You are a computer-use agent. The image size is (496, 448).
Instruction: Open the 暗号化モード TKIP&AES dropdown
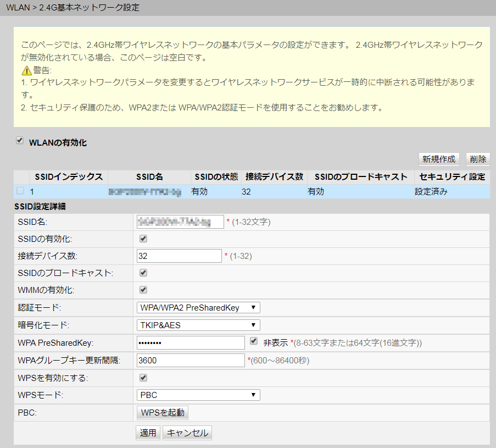(x=198, y=325)
